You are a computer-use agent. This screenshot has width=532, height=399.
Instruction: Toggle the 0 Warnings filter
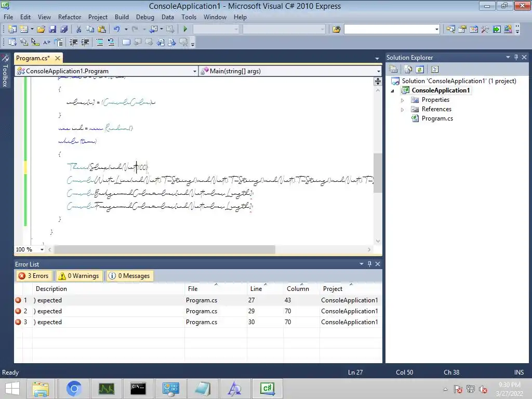point(79,276)
